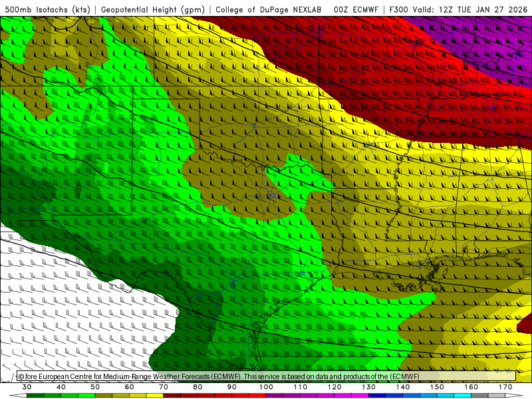This screenshot has width=532, height=399.
Task: Click the 40 kt color scale label
Action: [61, 387]
